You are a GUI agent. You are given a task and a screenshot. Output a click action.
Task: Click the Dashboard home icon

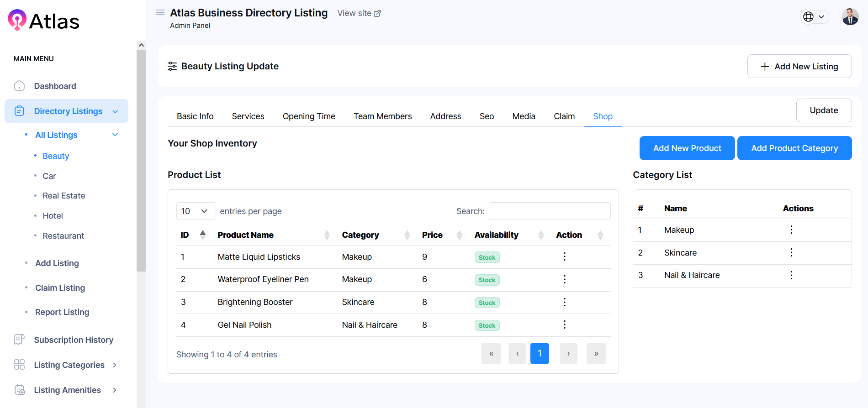(x=19, y=86)
